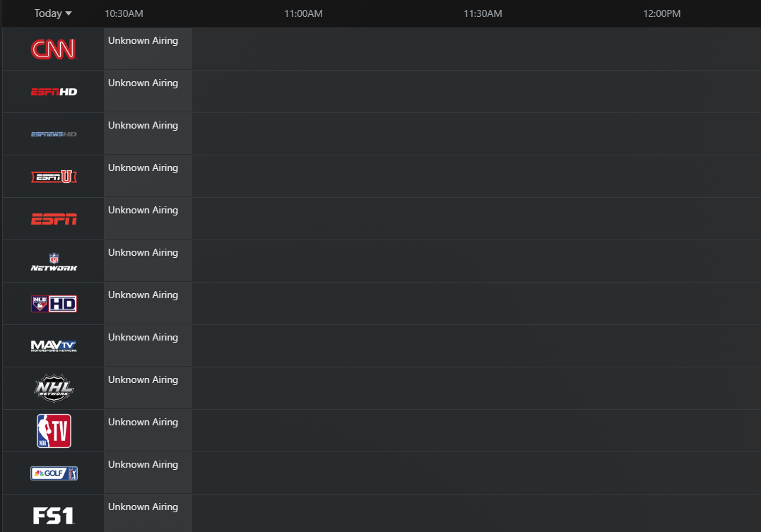Open Golf Channel's Unknown Airing program

(x=148, y=473)
